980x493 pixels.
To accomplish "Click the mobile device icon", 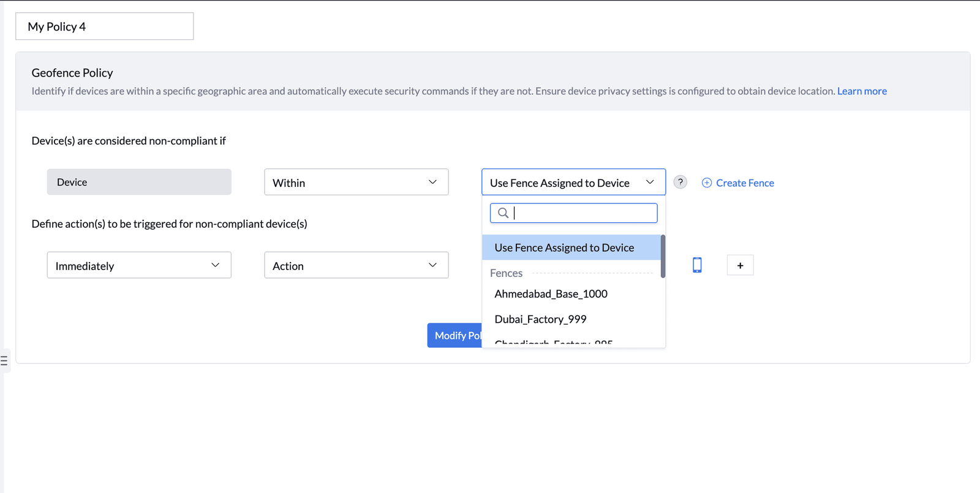I will (x=697, y=265).
